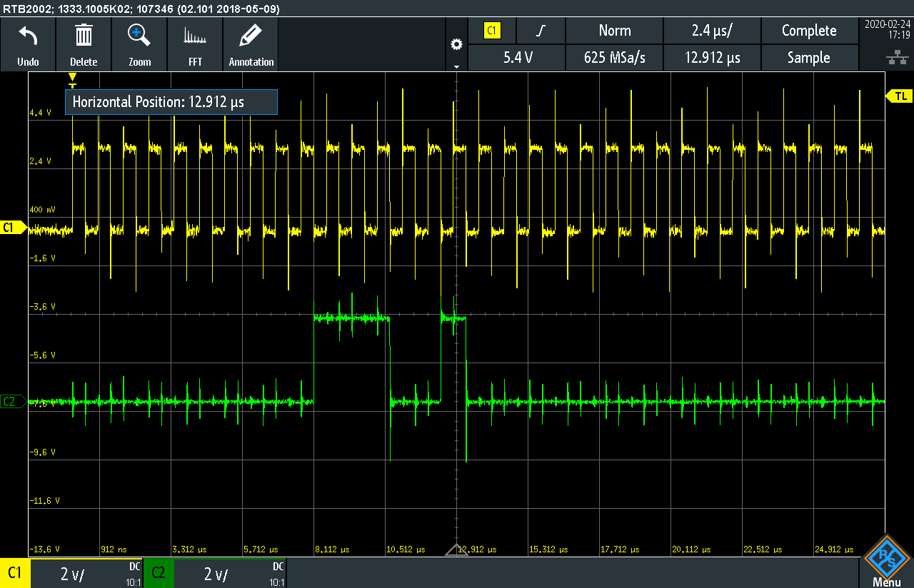
Task: Open the 2.4 µs/ time scale setting
Action: pos(712,31)
